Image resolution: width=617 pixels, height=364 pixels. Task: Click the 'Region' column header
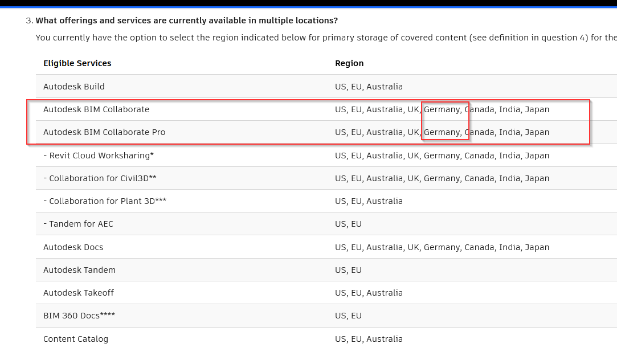(x=349, y=63)
